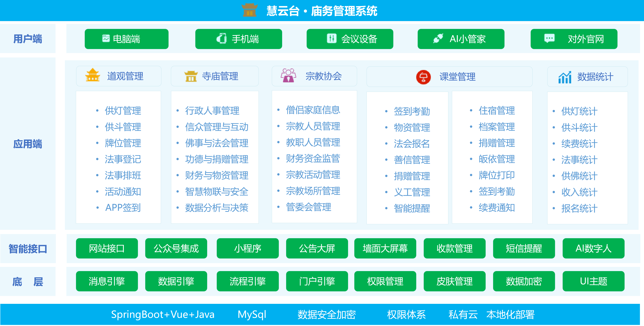Click the 公告大屏 button
The height and width of the screenshot is (326, 644).
coord(317,248)
